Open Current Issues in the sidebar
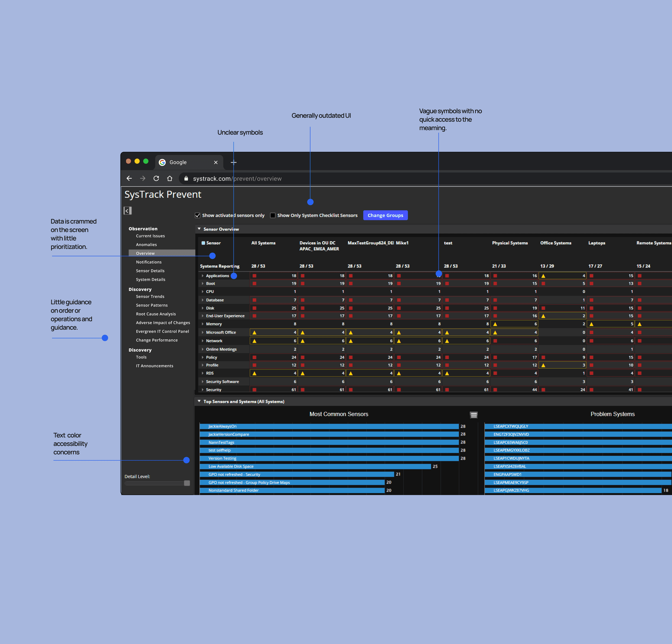Viewport: 672px width, 644px height. tap(150, 236)
